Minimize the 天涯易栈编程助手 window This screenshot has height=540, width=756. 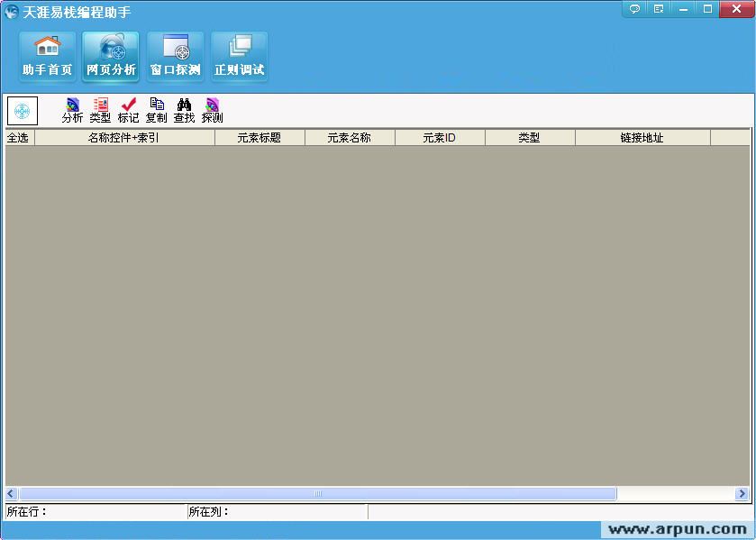point(683,9)
